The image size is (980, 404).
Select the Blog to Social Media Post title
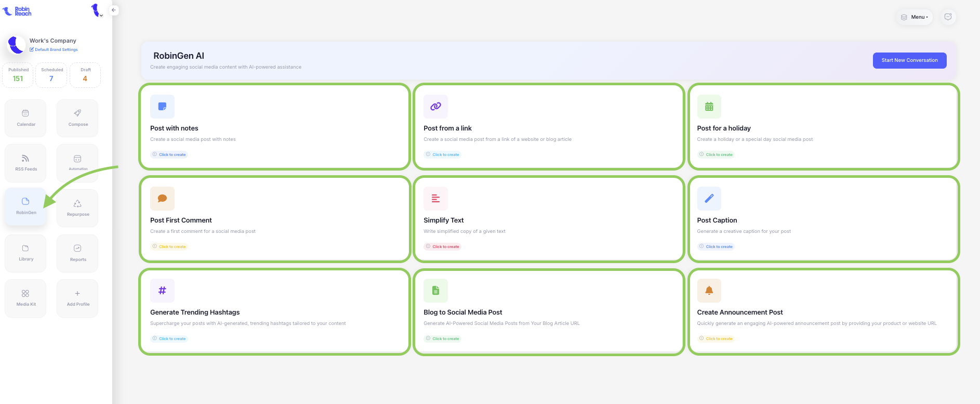(463, 312)
